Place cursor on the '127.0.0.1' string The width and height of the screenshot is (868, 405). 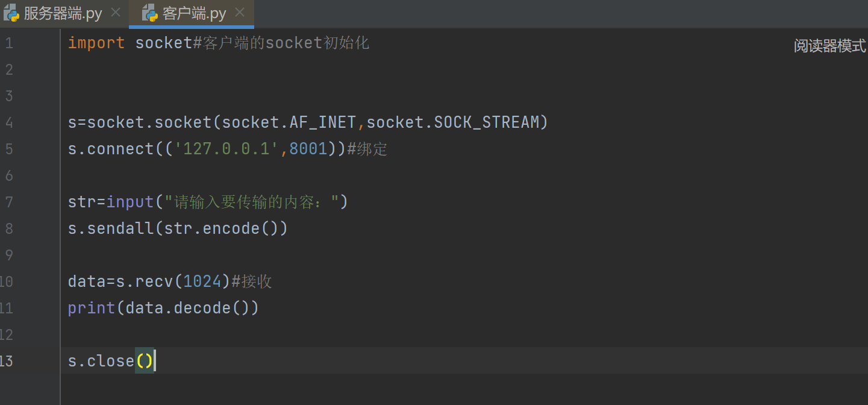pos(226,149)
